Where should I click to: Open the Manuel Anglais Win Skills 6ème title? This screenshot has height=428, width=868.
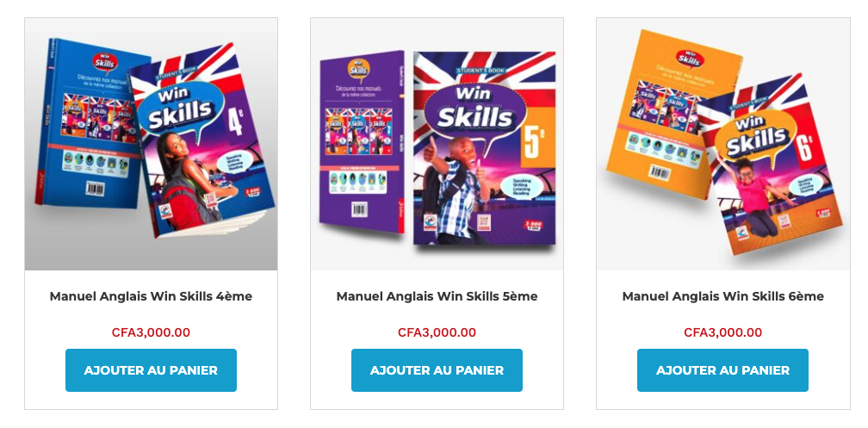click(x=723, y=296)
